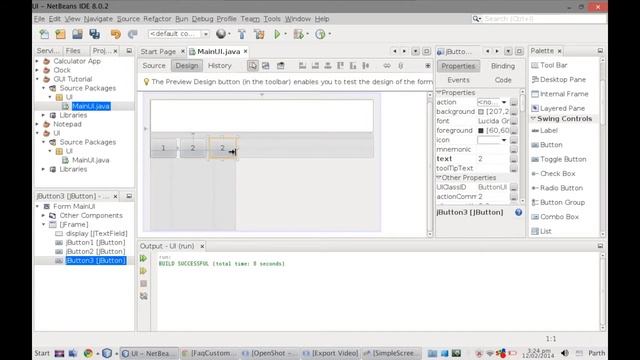Switch to the Binding properties button

pos(502,66)
